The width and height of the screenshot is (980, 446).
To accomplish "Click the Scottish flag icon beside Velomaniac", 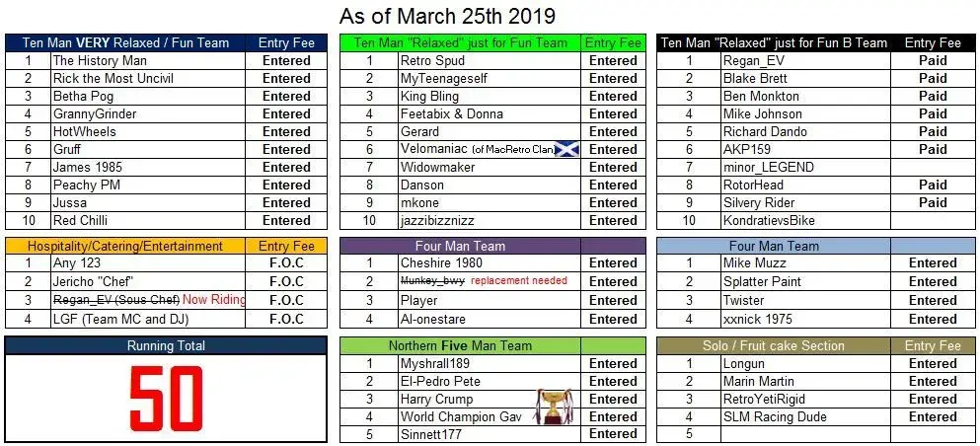I will [566, 149].
